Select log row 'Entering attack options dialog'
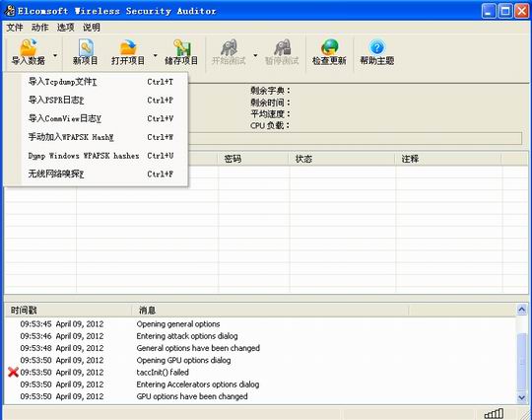 [260, 336]
